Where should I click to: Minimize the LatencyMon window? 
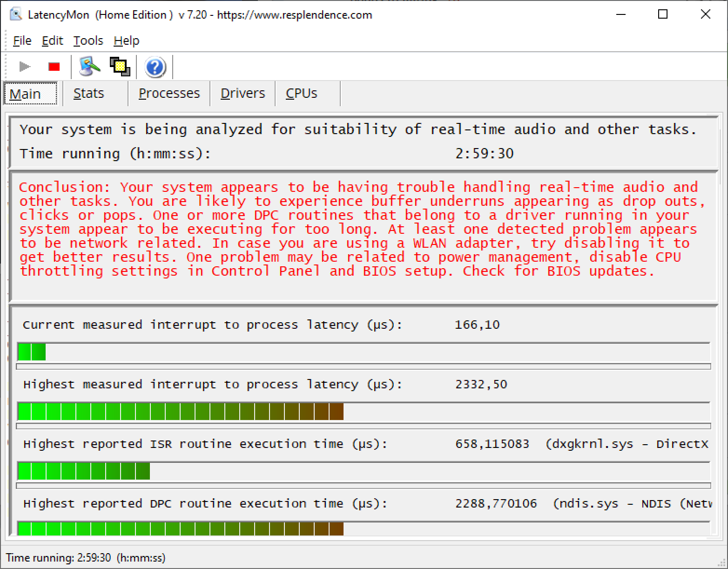click(620, 14)
